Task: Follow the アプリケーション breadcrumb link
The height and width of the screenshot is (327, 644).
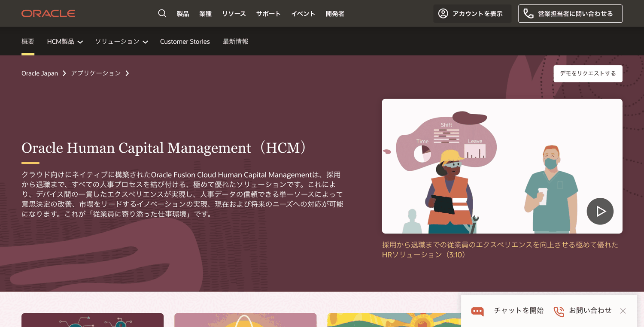Action: (x=96, y=73)
